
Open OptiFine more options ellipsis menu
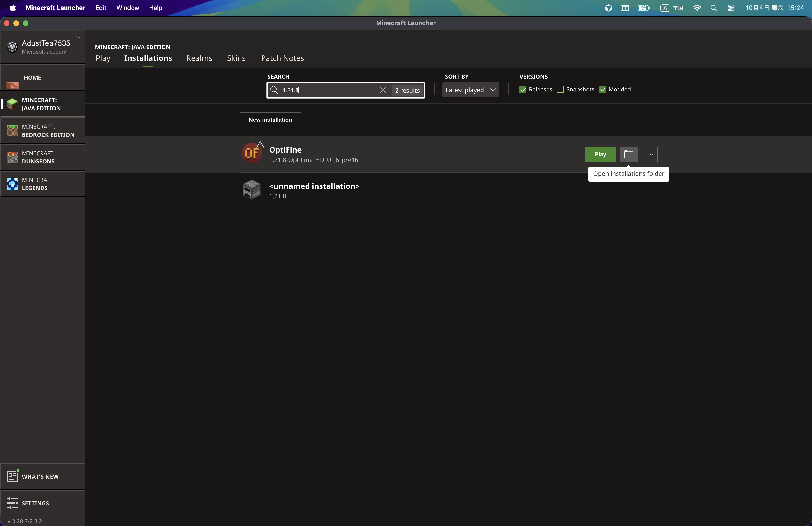(x=650, y=154)
